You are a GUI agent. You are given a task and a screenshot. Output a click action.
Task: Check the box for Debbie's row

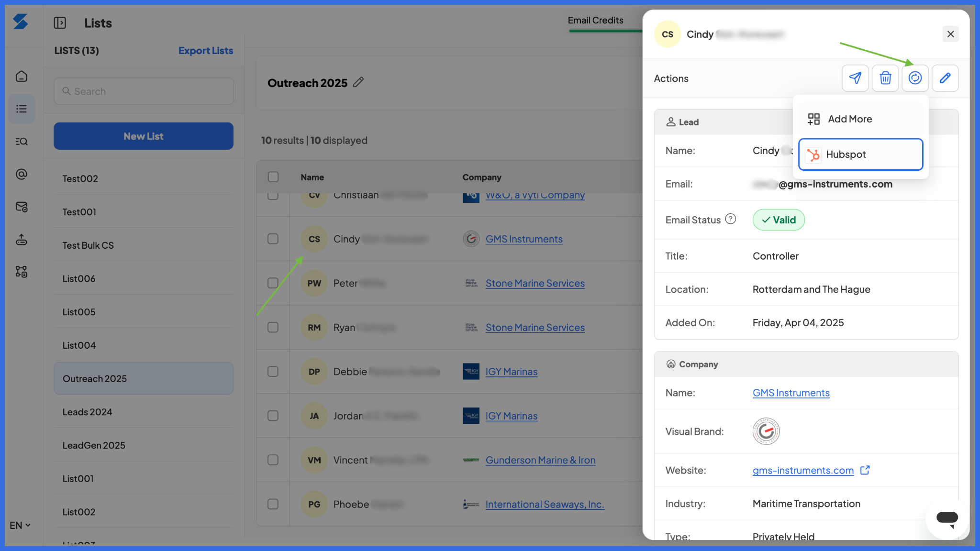tap(273, 372)
